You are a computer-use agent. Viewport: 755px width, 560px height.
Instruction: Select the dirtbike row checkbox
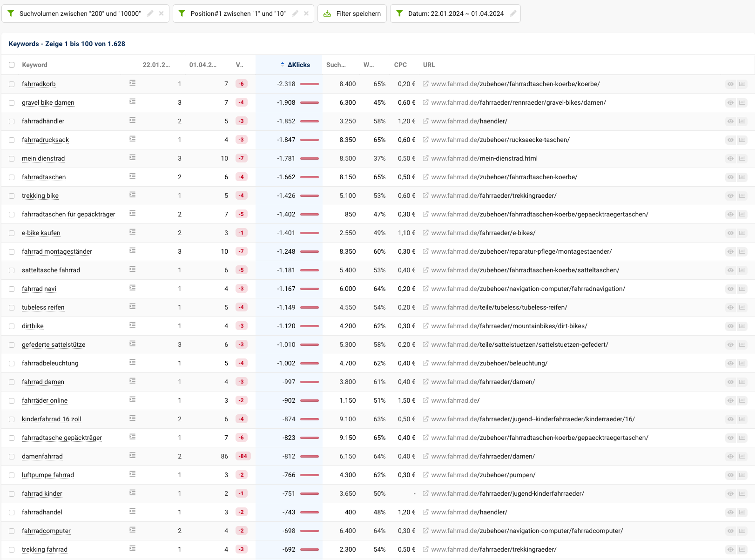pyautogui.click(x=12, y=326)
